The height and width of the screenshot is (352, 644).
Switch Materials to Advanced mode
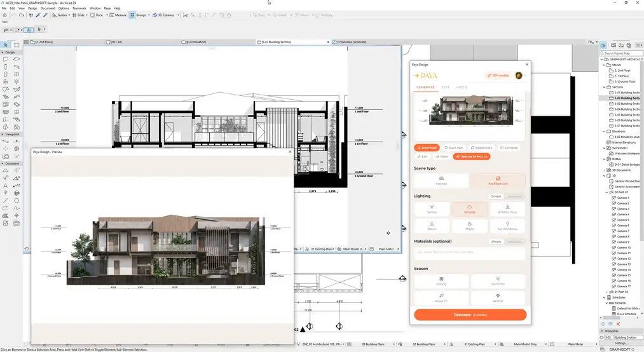[514, 241]
